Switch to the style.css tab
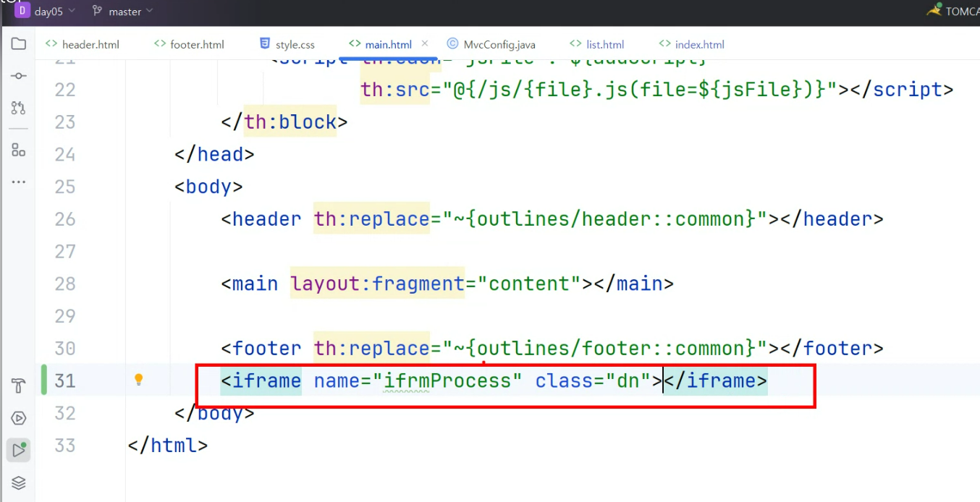Image resolution: width=980 pixels, height=502 pixels. coord(287,44)
